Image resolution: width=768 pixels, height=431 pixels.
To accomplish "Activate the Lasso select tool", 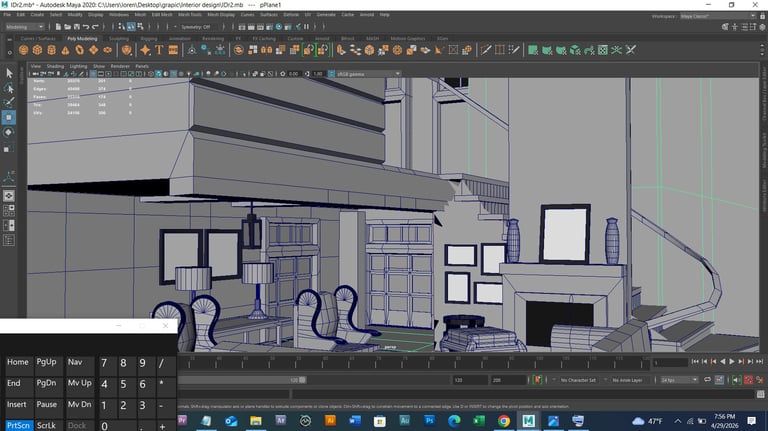I will coord(9,88).
